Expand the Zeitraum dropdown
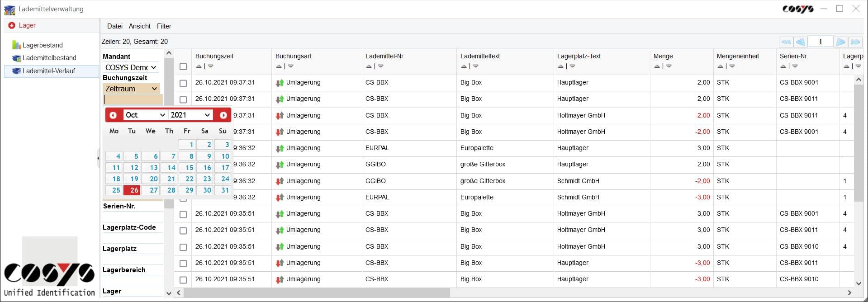 tap(131, 89)
